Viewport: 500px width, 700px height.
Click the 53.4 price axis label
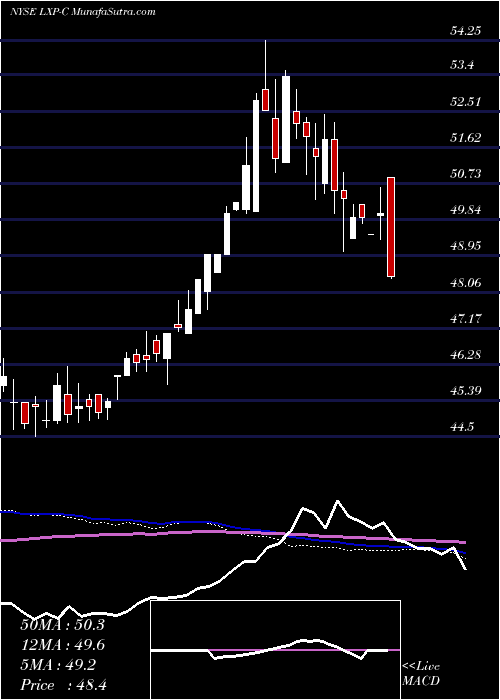point(462,67)
